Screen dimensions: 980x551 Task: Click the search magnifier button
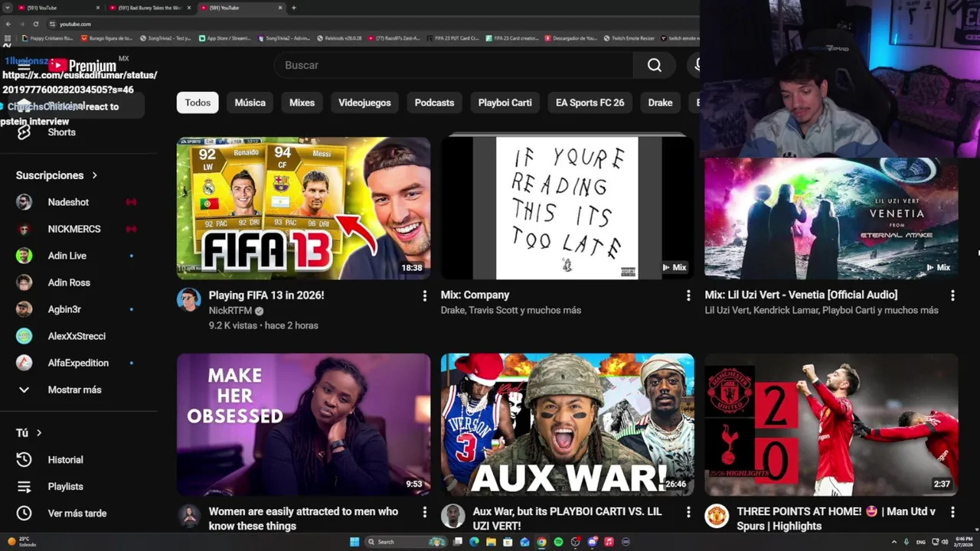click(x=655, y=65)
